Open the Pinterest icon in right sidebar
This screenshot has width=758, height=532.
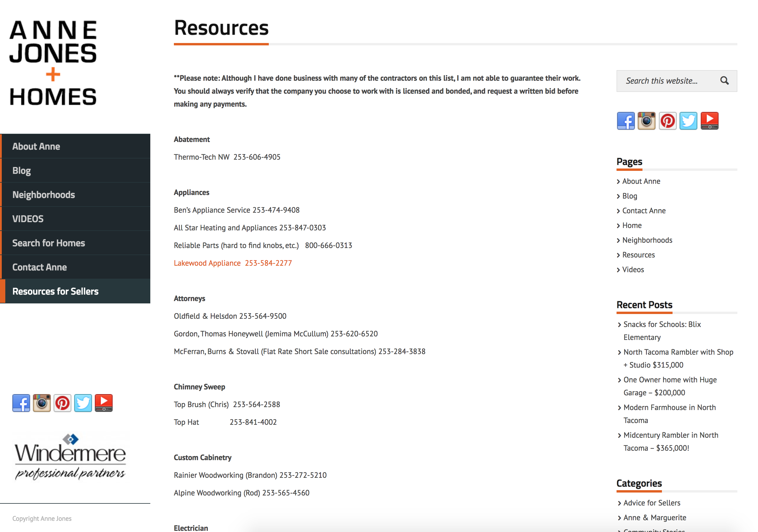(x=668, y=121)
